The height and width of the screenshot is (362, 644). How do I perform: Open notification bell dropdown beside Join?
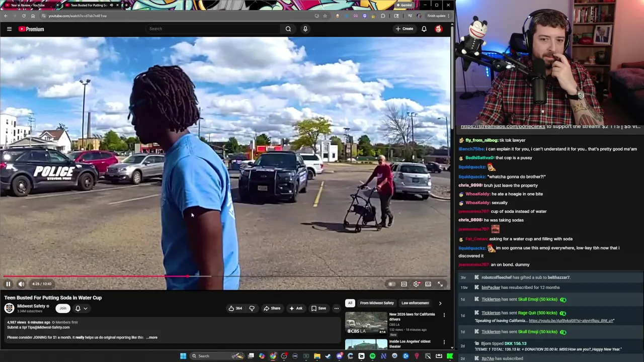click(x=81, y=308)
